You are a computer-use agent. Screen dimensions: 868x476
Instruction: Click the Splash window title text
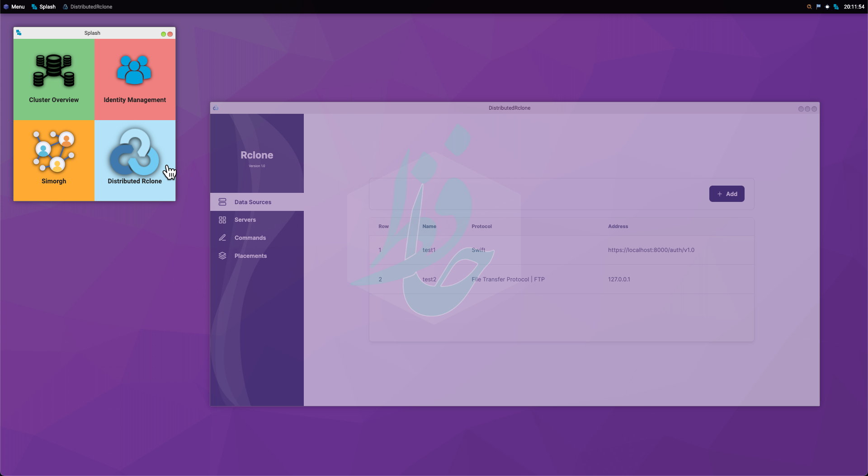[92, 33]
